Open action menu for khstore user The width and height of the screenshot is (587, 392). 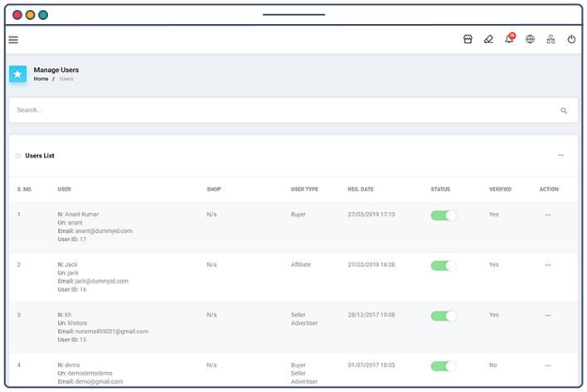point(547,316)
